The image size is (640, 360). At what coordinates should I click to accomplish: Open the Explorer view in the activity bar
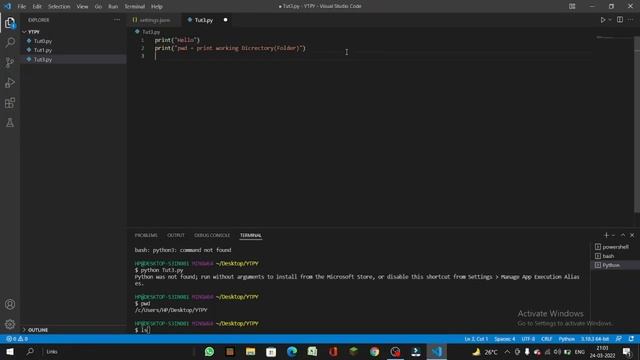point(10,22)
